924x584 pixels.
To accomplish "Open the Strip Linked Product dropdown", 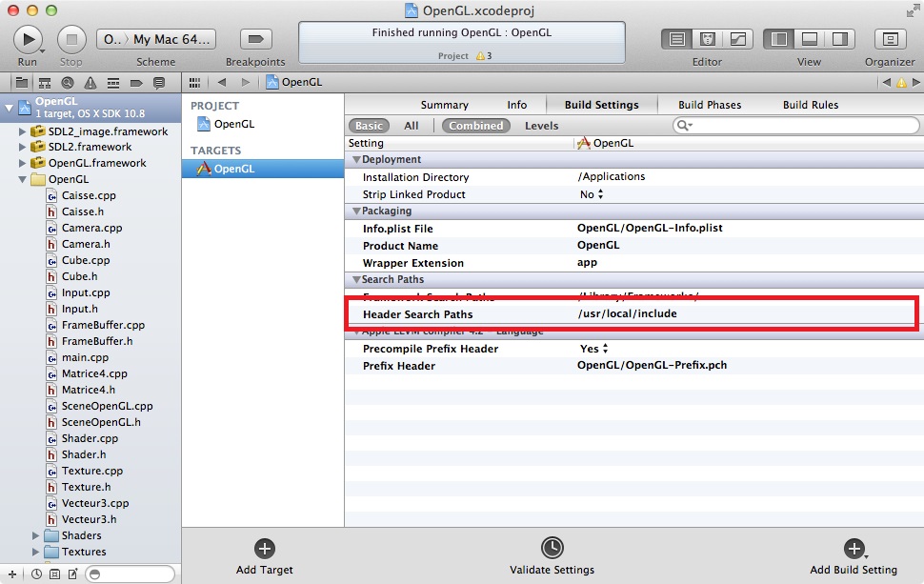I will point(592,194).
